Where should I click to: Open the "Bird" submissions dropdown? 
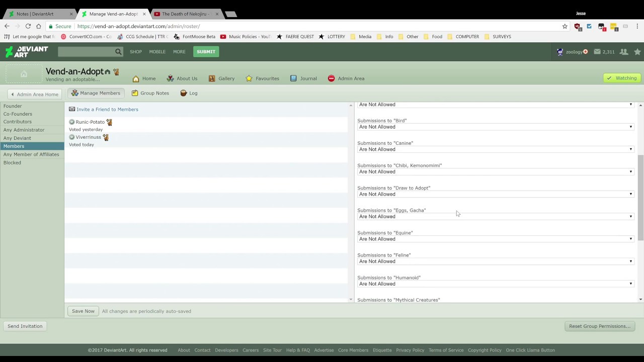coord(495,127)
